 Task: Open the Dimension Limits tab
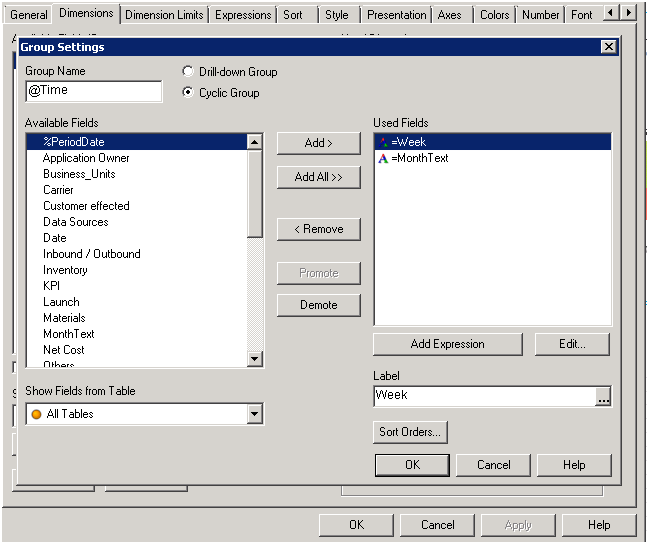point(164,15)
